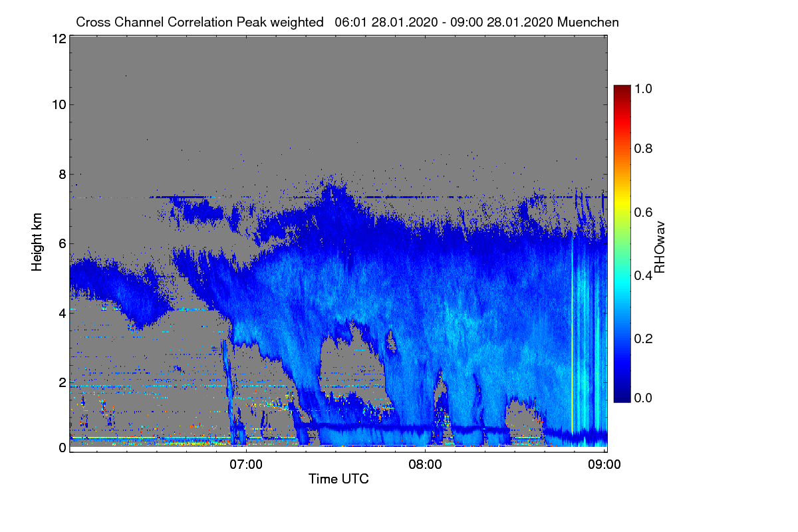Click the 'Time UTC' axis label

coord(338,479)
